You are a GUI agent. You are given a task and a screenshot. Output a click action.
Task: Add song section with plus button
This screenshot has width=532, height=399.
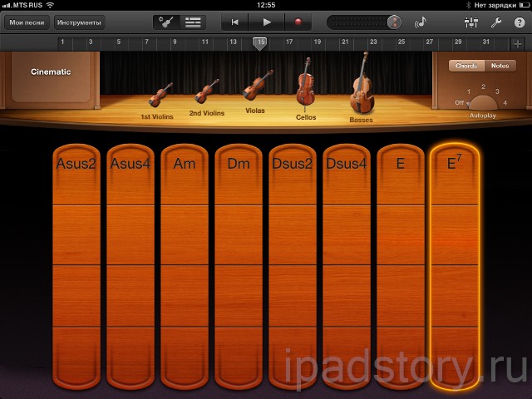pos(517,44)
